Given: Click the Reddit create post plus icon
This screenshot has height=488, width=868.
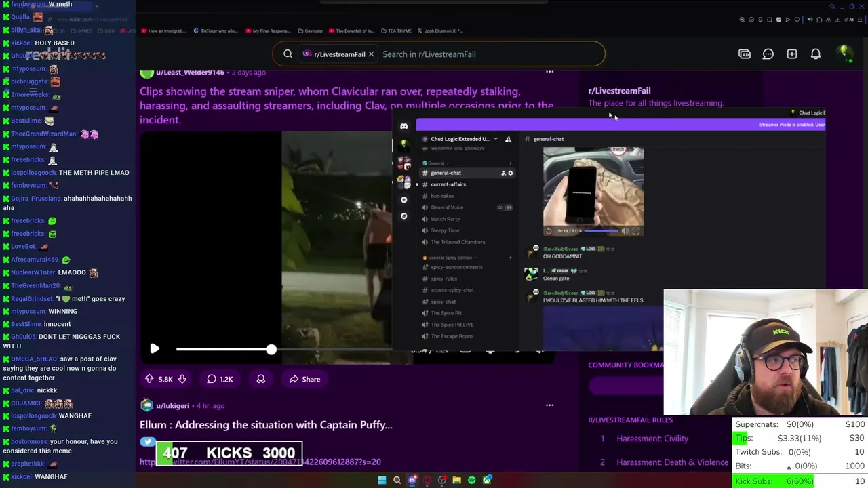Looking at the screenshot, I should (792, 54).
